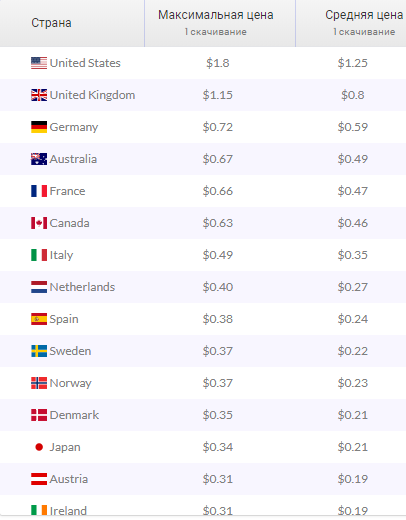Viewport: 406px width, 520px height.
Task: Click the Canada flag icon
Action: [39, 223]
